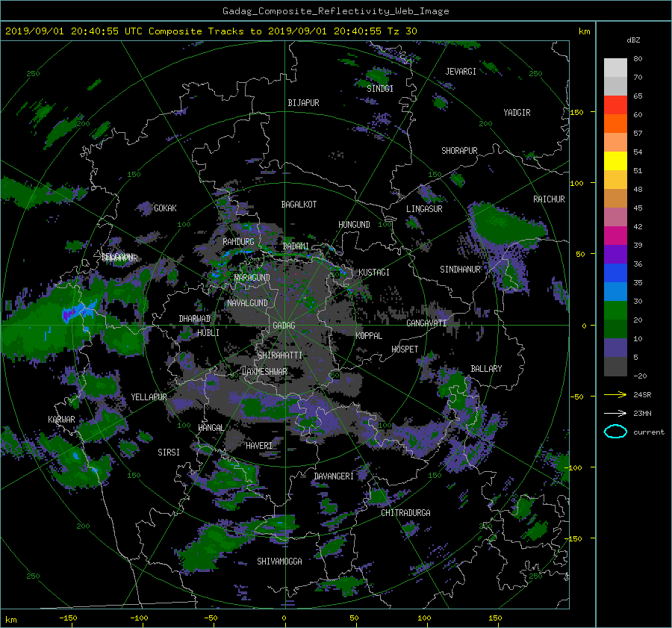Click the SHIRAHATTI city label
The image size is (672, 628).
coord(280,355)
